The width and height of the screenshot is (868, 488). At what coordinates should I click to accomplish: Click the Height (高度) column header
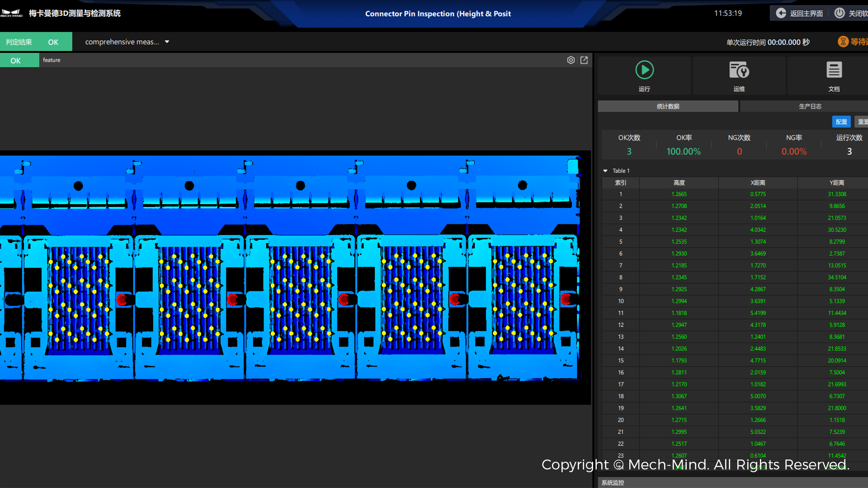pos(679,183)
